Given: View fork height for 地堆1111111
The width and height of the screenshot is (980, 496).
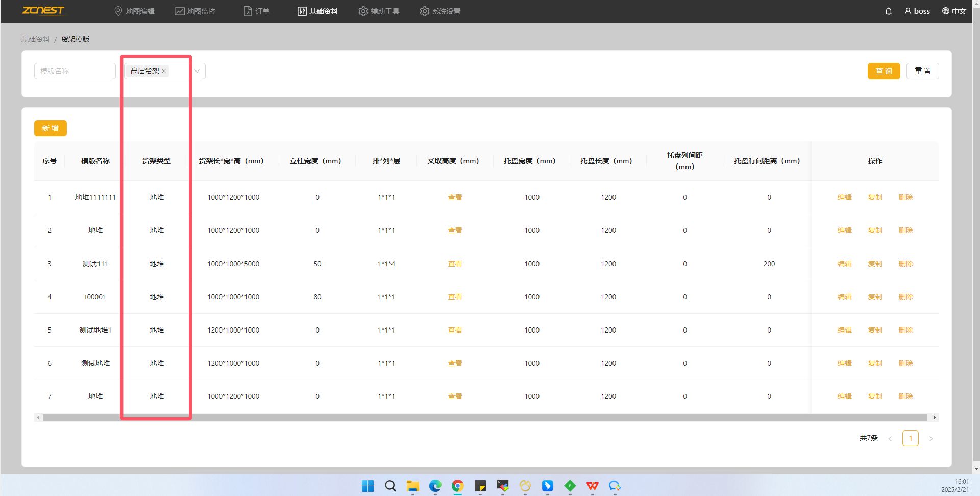Looking at the screenshot, I should click(x=455, y=197).
